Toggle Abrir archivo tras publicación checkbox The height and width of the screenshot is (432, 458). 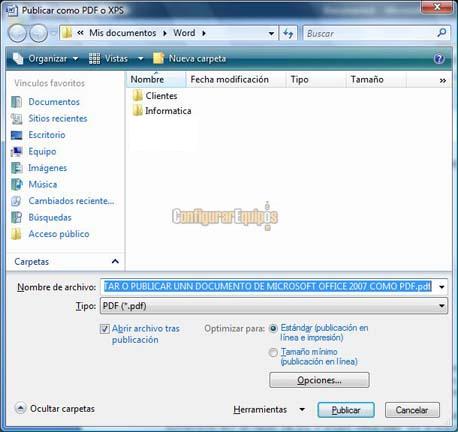click(x=105, y=329)
